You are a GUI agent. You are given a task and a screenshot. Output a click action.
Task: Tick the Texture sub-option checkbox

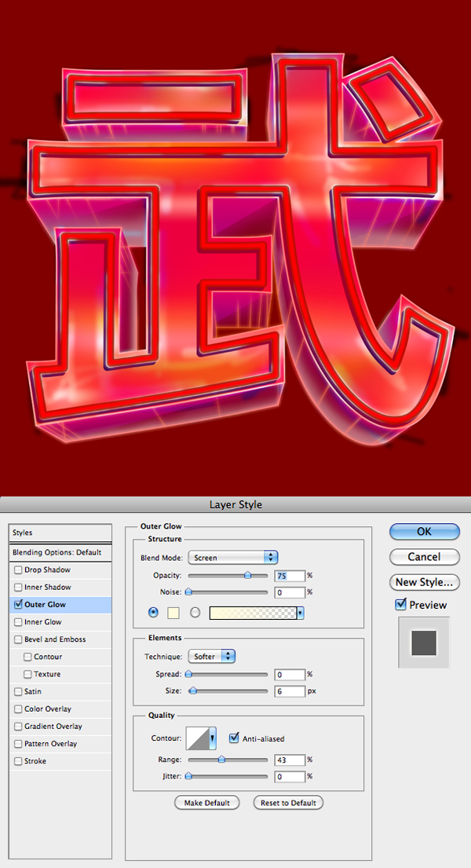click(27, 674)
